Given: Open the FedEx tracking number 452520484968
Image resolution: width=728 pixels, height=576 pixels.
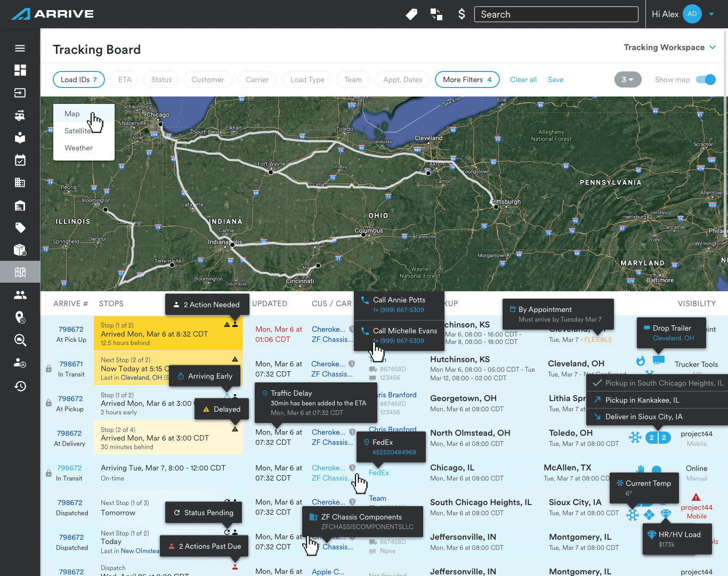Looking at the screenshot, I should [394, 452].
